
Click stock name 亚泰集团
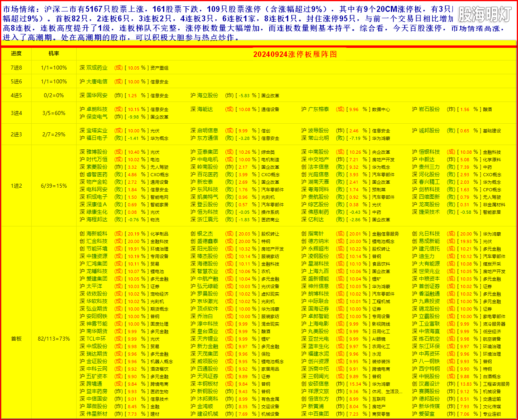[208, 152]
